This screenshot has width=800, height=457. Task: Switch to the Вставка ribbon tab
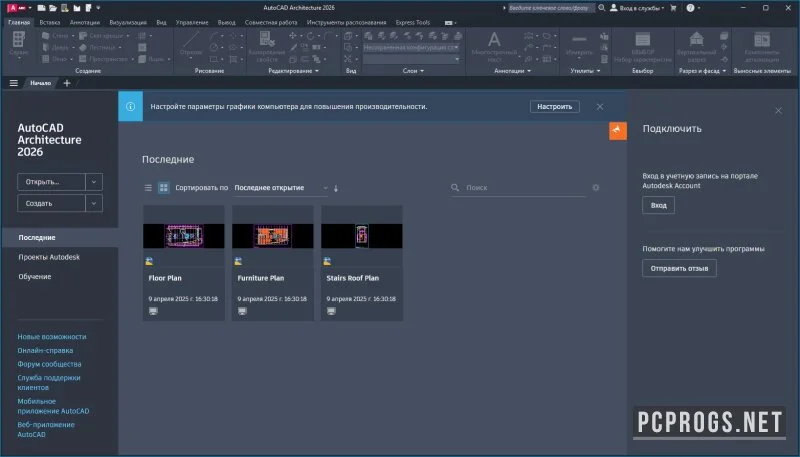pos(49,22)
